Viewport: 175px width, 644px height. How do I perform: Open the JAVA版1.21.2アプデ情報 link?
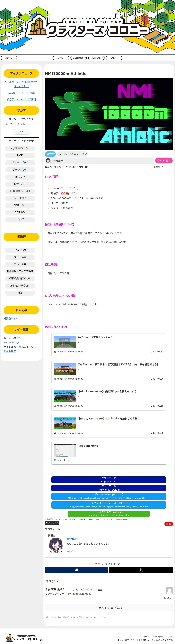point(21,93)
